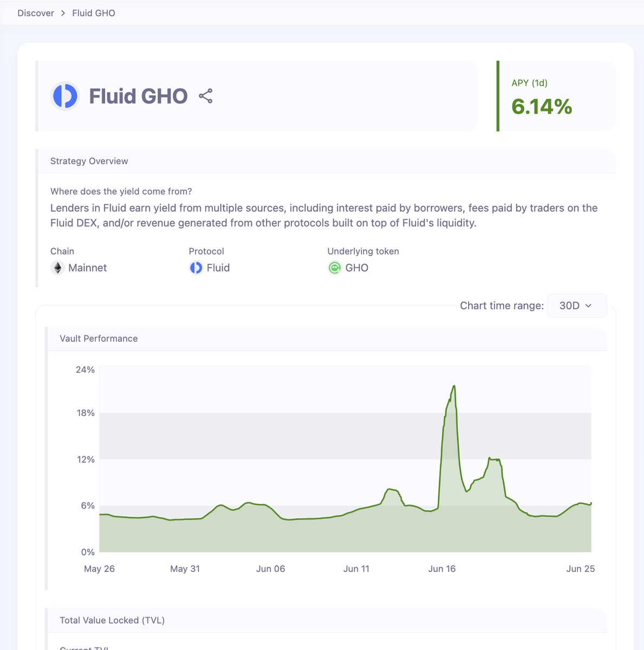This screenshot has width=644, height=650.
Task: Click the Fluid protocol icon
Action: 196,268
